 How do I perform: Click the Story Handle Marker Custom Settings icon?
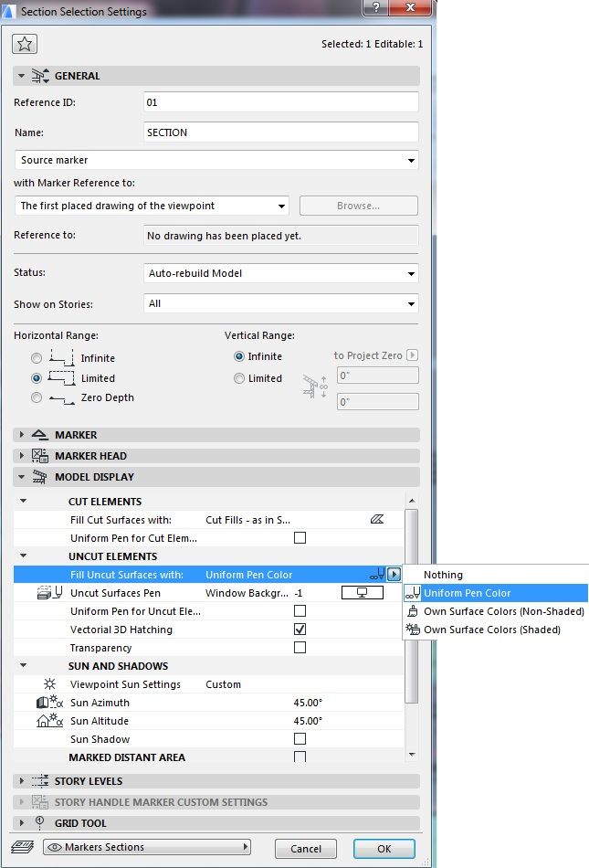40,802
